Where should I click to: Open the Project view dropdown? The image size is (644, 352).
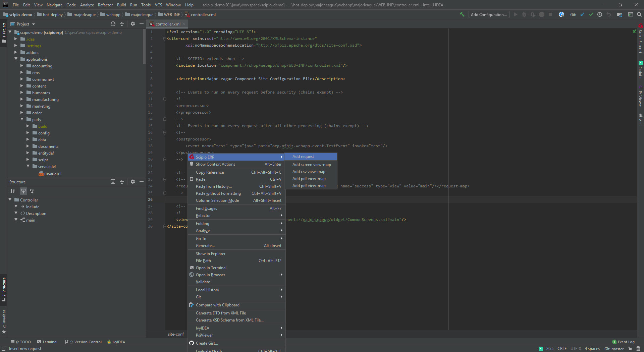point(33,24)
